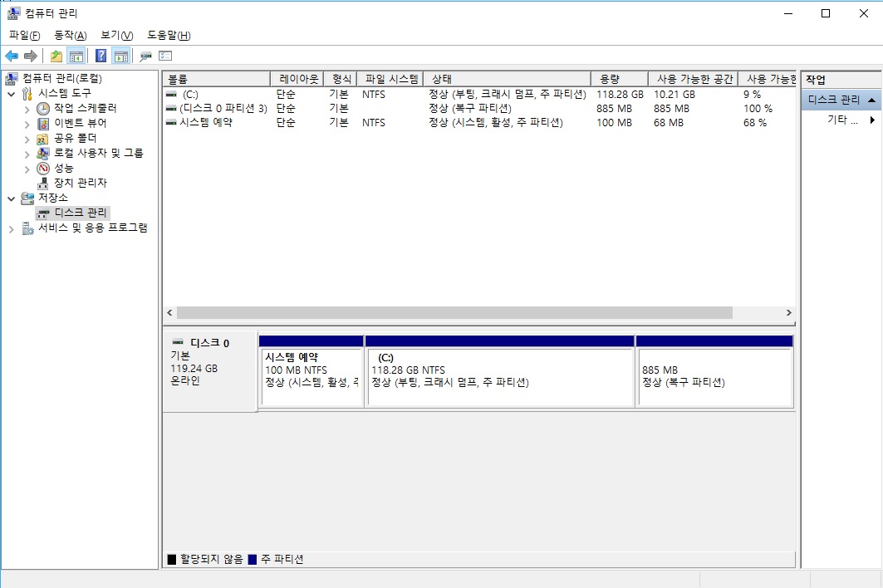The height and width of the screenshot is (588, 883).
Task: Open the 보기(V) menu
Action: tap(116, 36)
